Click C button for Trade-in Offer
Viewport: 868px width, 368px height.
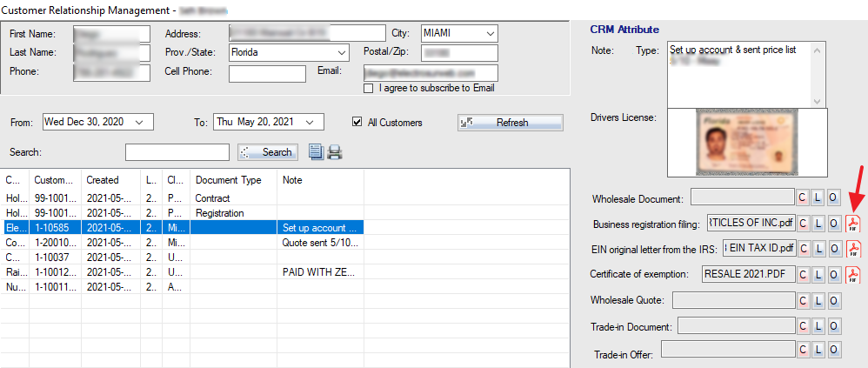tap(803, 349)
